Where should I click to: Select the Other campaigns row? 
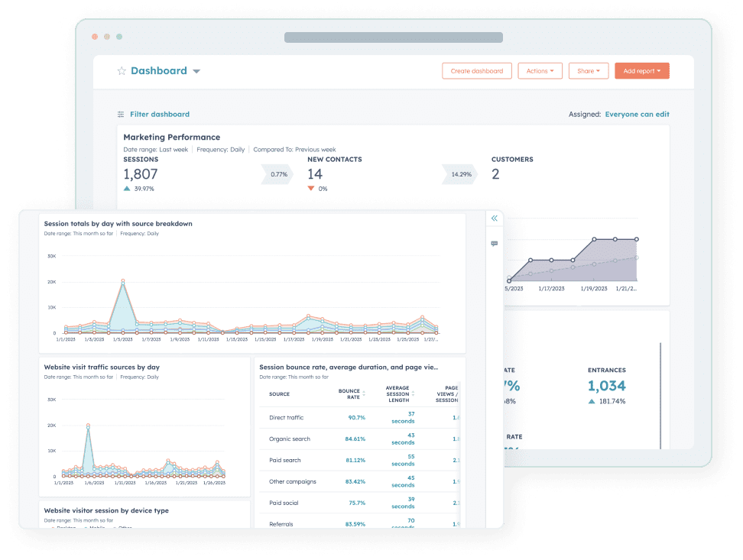pos(360,482)
